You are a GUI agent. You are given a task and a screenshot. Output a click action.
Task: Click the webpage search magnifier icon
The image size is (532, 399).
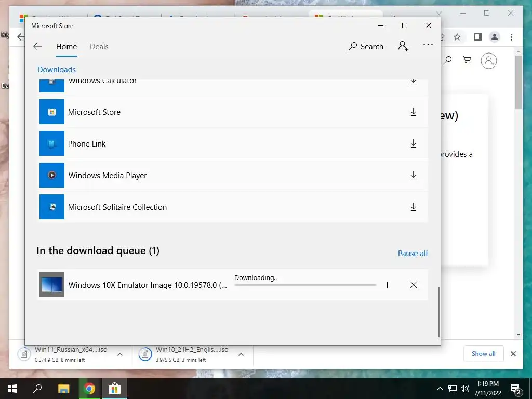pos(447,60)
